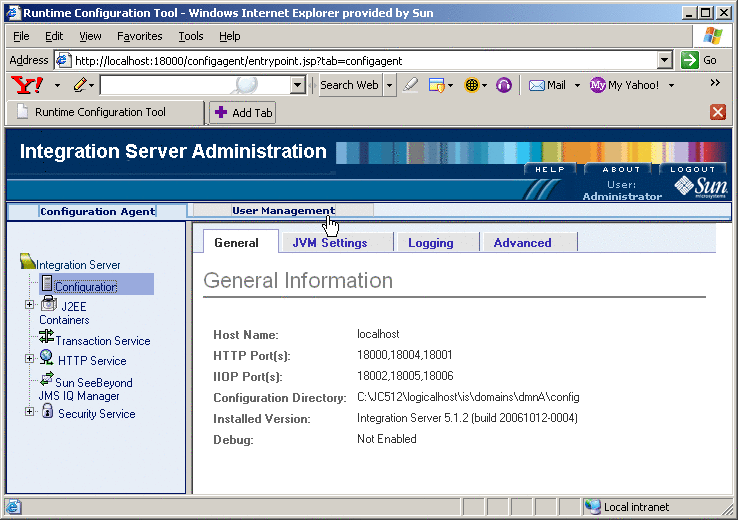Click the Yahoo! logo icon in toolbar

click(x=27, y=85)
